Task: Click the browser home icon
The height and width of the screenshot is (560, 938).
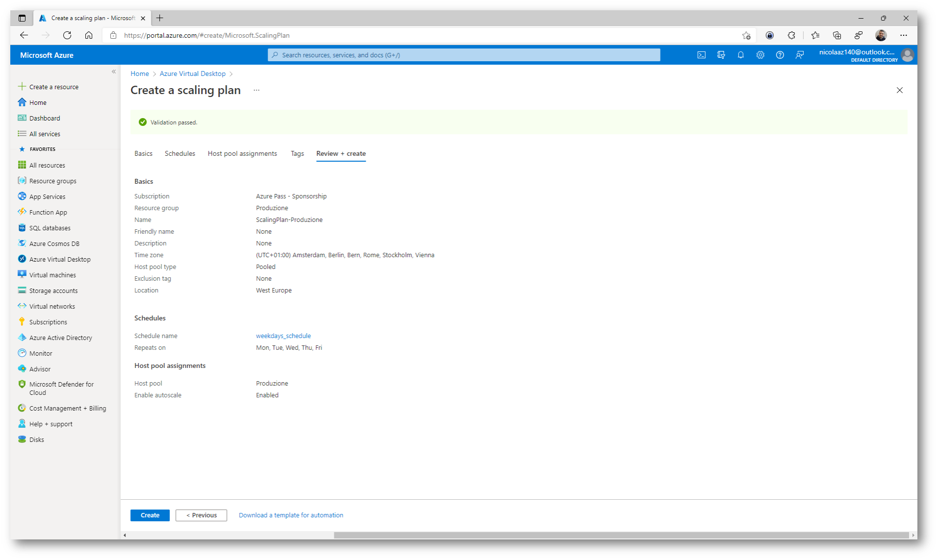Action: [x=89, y=35]
